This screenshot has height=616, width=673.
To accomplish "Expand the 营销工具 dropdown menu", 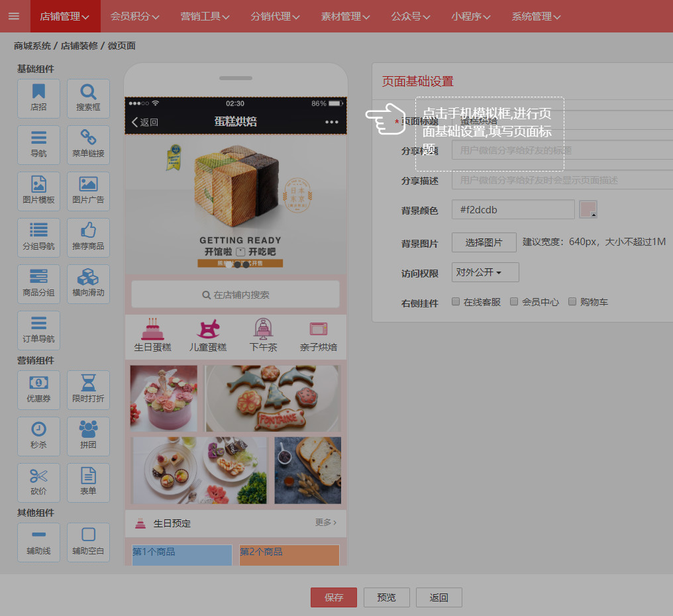I will click(x=205, y=16).
